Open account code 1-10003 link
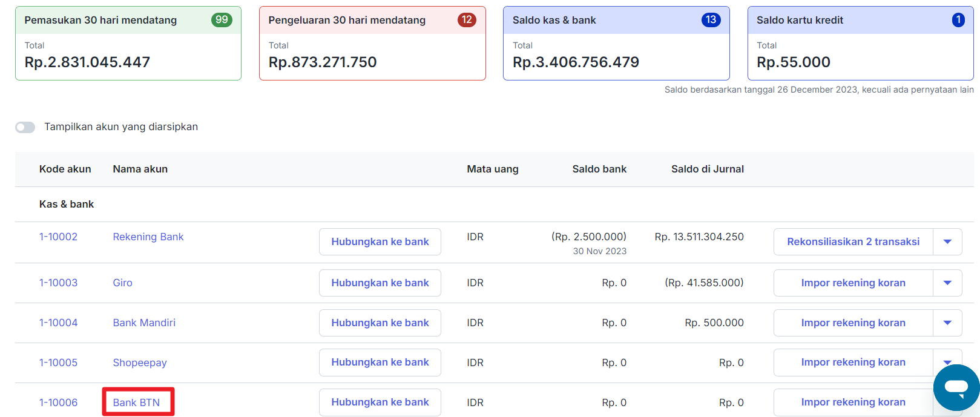Viewport: 980px width, 417px height. point(58,283)
